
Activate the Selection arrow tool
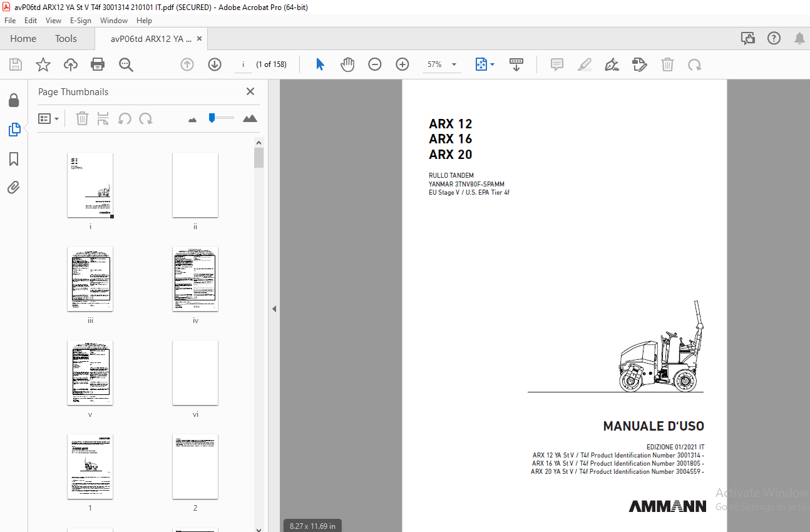click(320, 64)
